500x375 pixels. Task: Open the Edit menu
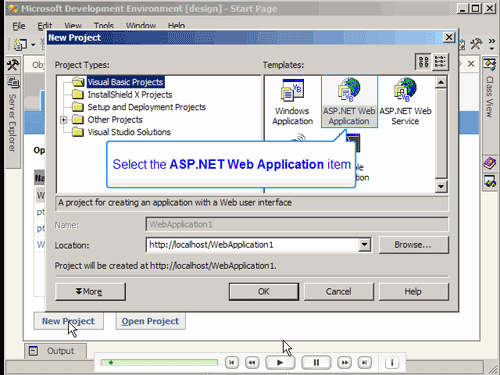pyautogui.click(x=44, y=26)
